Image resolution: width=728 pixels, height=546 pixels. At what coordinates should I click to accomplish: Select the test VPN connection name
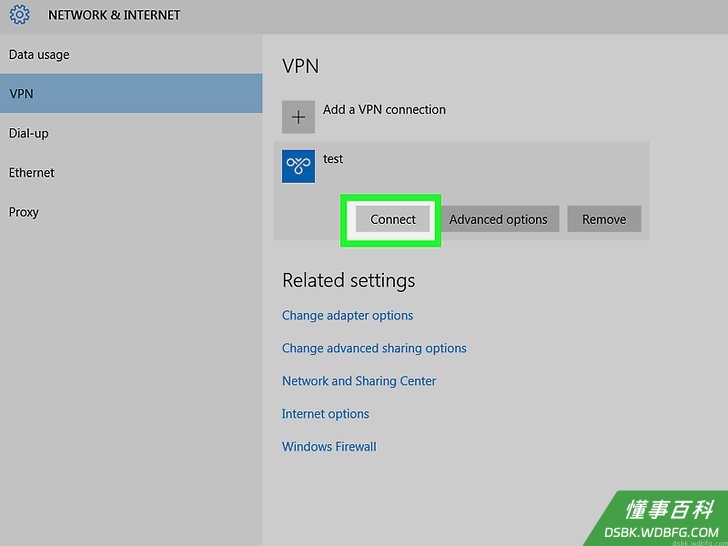[x=333, y=159]
